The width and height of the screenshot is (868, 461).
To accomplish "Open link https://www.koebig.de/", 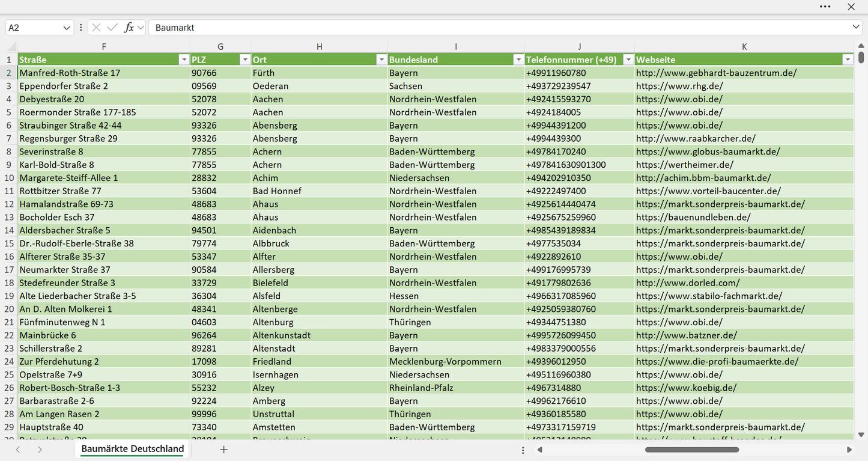I will tap(686, 388).
